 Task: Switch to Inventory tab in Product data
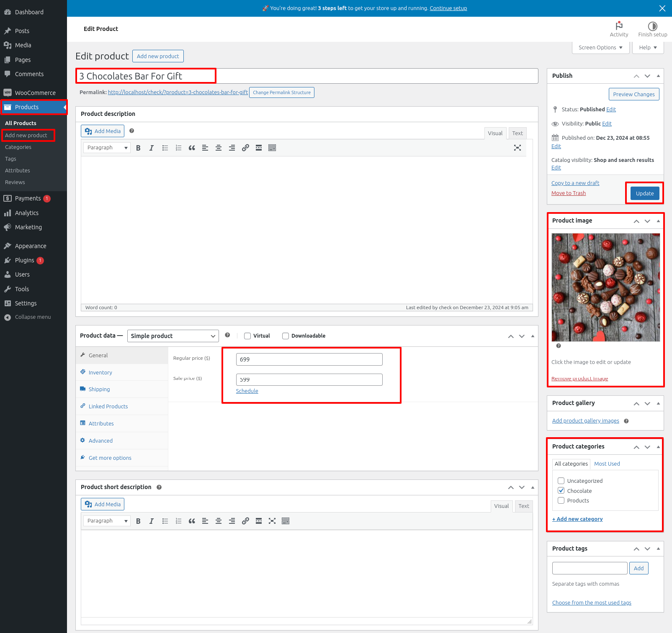[x=100, y=372]
